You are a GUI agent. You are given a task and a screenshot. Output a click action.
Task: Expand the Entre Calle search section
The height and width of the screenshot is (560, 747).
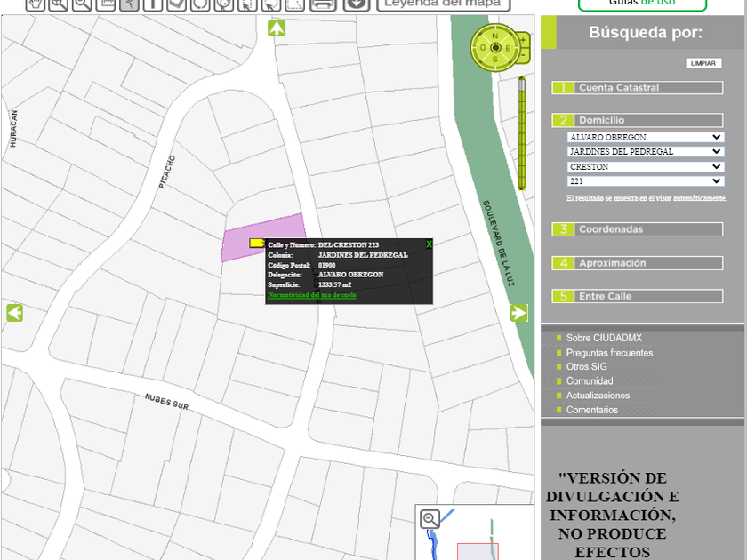(x=637, y=296)
